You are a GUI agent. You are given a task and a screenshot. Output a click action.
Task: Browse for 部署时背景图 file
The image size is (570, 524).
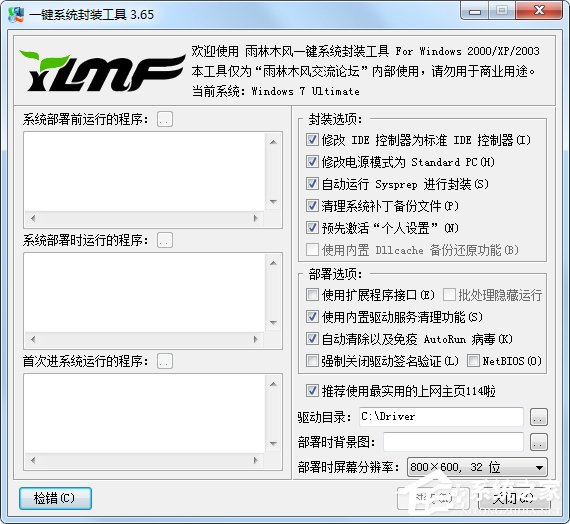pos(538,442)
